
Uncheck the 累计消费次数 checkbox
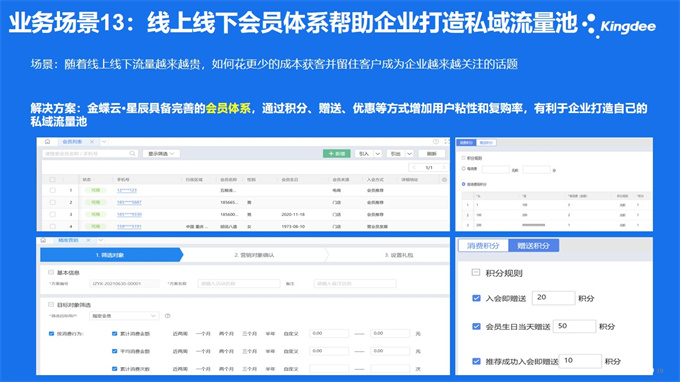pyautogui.click(x=114, y=369)
